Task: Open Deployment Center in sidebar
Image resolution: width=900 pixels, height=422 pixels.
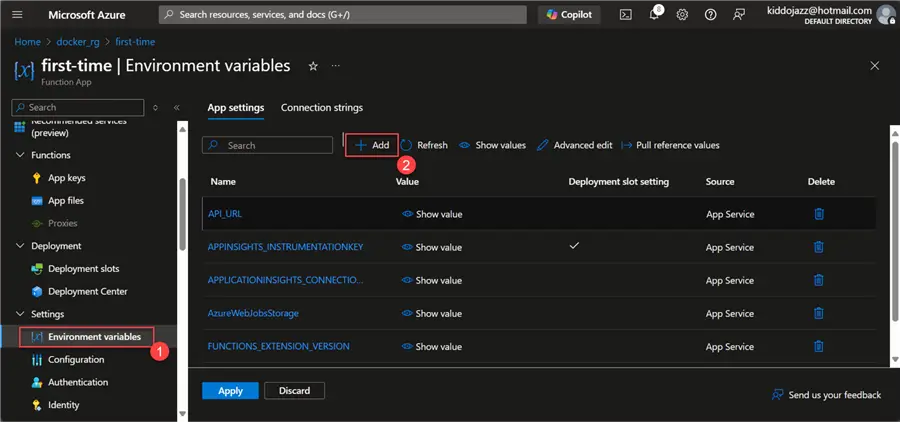Action: (88, 291)
